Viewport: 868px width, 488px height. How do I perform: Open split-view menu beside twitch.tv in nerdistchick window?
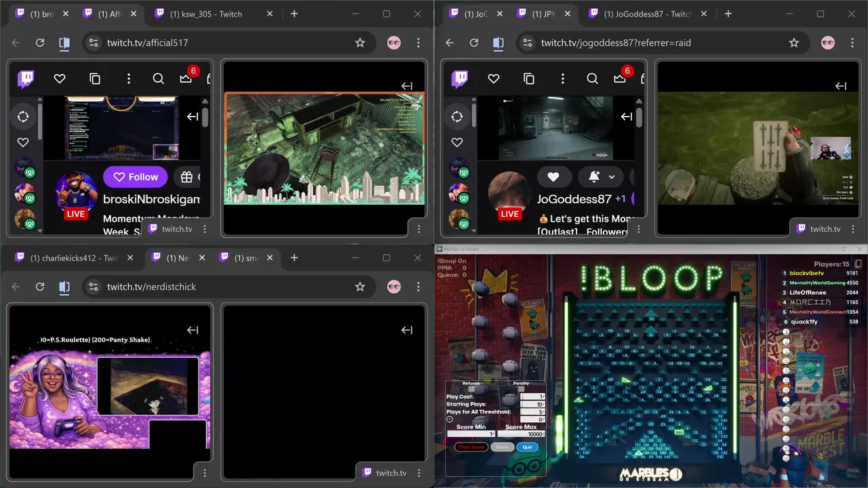tap(419, 473)
